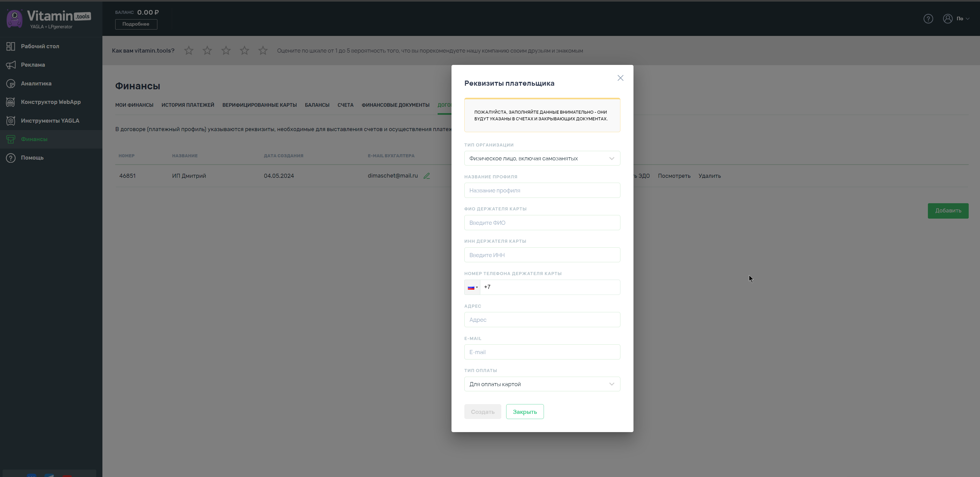Open the Инструменты YAGLA icon

pyautogui.click(x=11, y=121)
